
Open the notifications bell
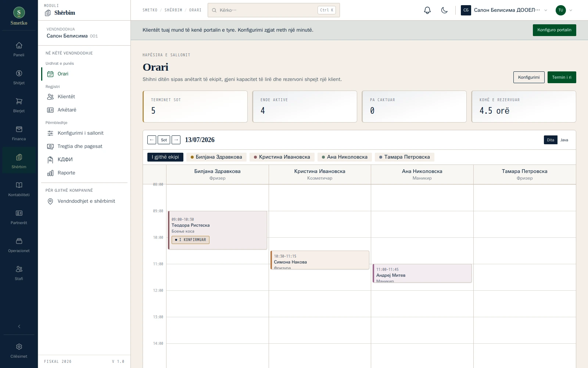click(427, 10)
